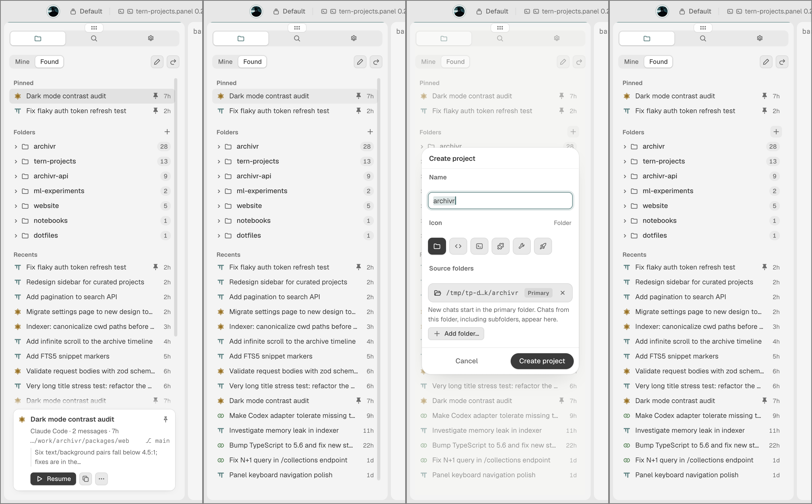Viewport: 812px width, 504px height.
Task: Toggle pin on Fix flaky auth under leftmost Pinned
Action: [x=155, y=111]
